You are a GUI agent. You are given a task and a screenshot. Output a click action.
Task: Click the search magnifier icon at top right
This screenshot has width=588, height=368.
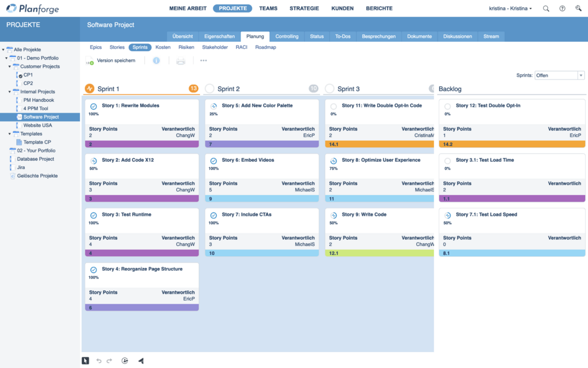(x=546, y=9)
